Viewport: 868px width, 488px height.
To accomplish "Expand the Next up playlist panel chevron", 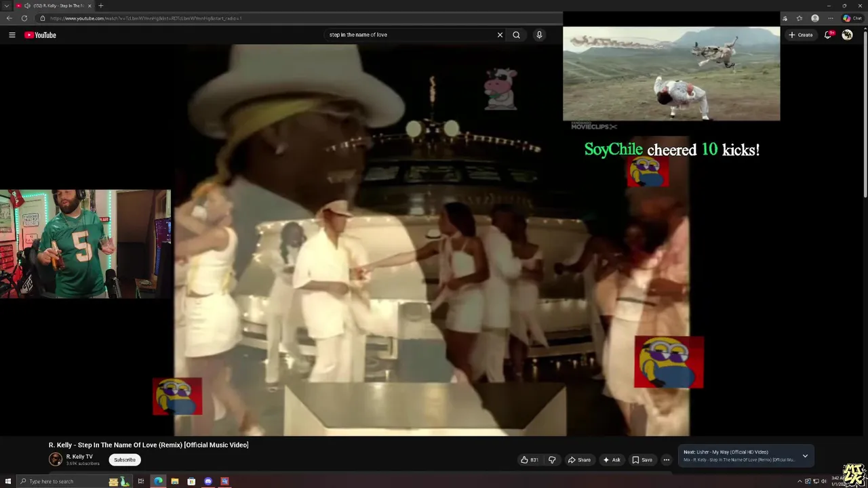I will coord(805,455).
